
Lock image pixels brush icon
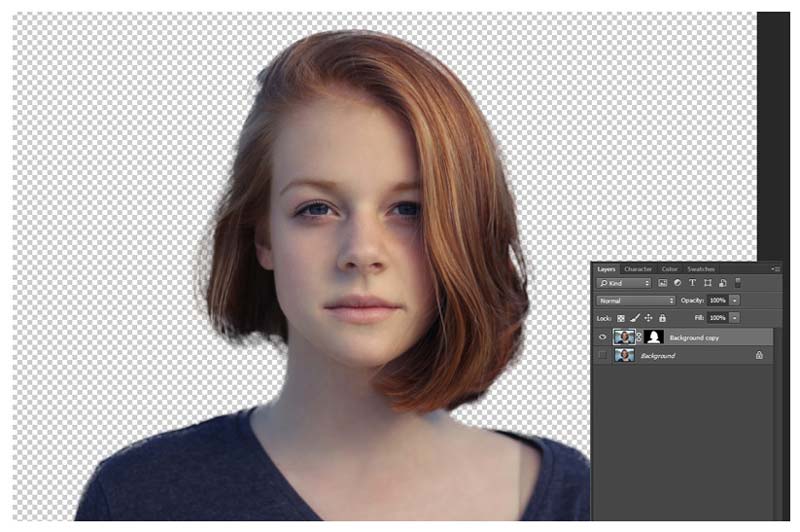(x=635, y=318)
